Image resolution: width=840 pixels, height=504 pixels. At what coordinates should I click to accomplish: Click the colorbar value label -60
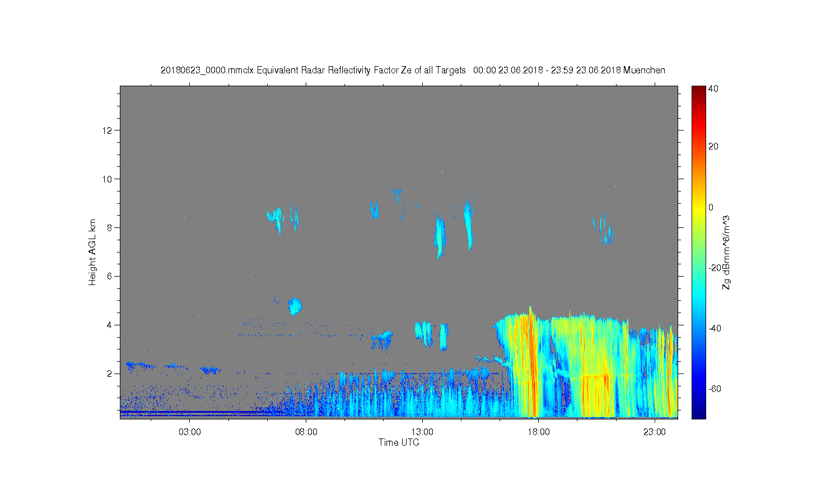click(x=715, y=389)
